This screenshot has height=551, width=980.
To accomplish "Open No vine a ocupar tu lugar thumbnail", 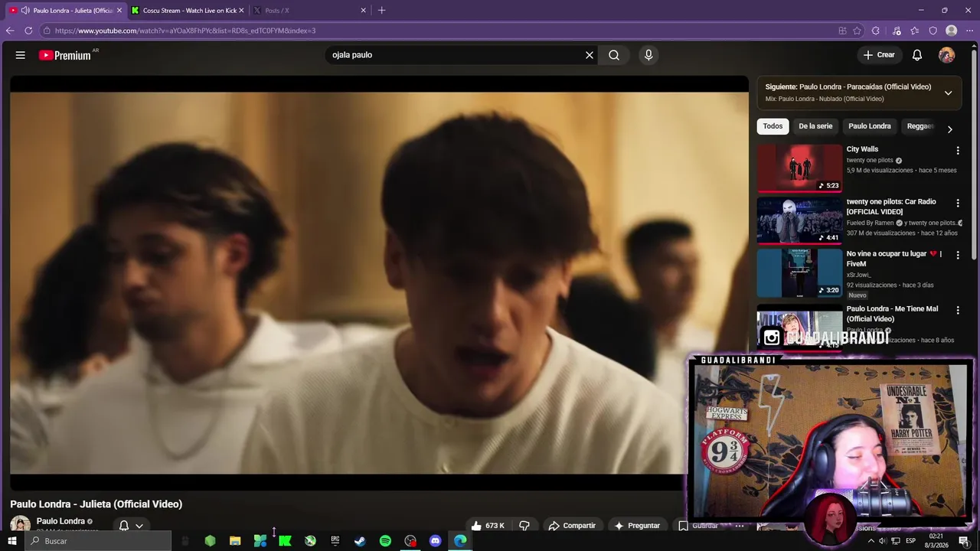I will coord(799,272).
